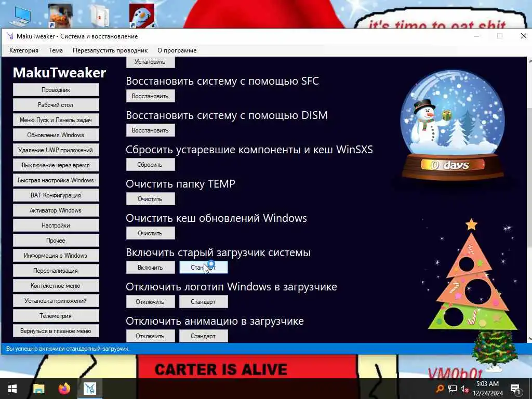Click the white folder desktop icon

pyautogui.click(x=100, y=16)
